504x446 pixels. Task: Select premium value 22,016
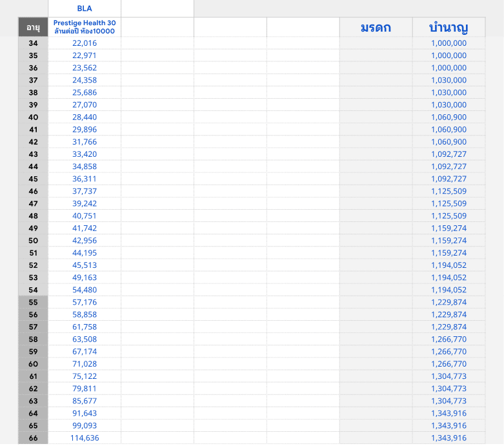(85, 43)
